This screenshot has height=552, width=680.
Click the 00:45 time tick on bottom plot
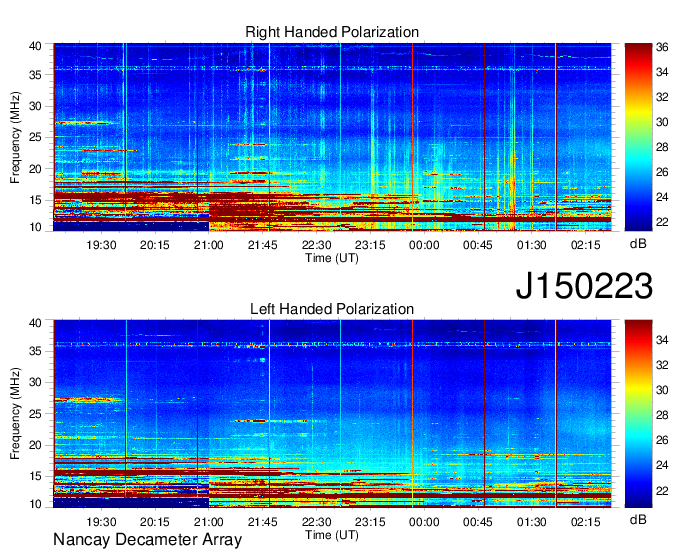click(478, 522)
